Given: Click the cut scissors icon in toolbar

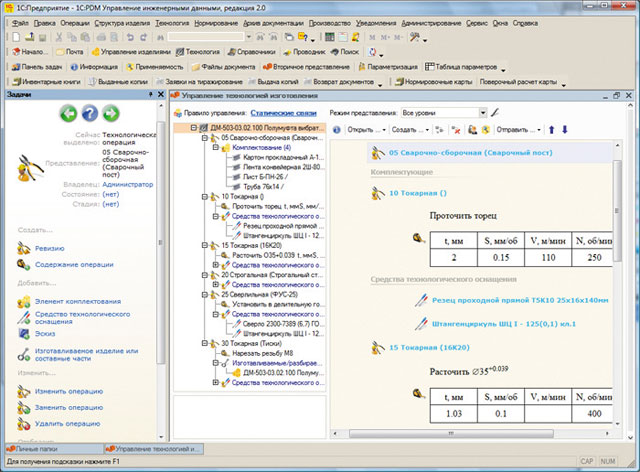Looking at the screenshot, I should [x=59, y=37].
